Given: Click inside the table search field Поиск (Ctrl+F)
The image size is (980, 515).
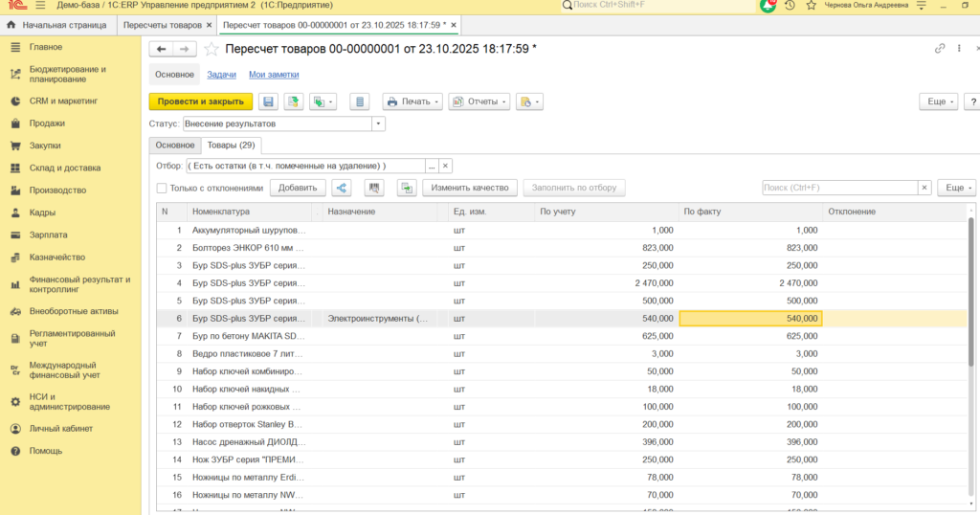Looking at the screenshot, I should pyautogui.click(x=840, y=188).
